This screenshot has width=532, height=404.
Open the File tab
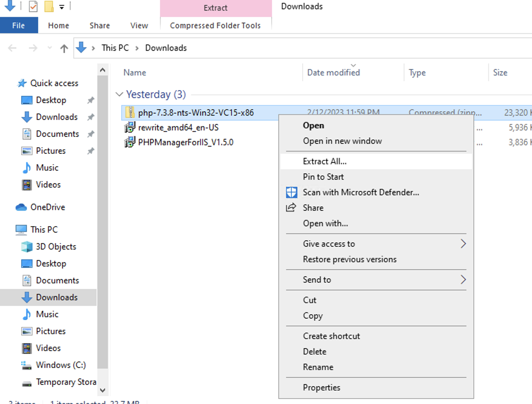pos(19,25)
